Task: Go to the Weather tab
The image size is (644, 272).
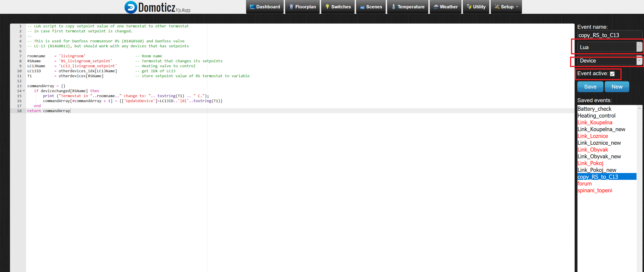Action: 445,7
